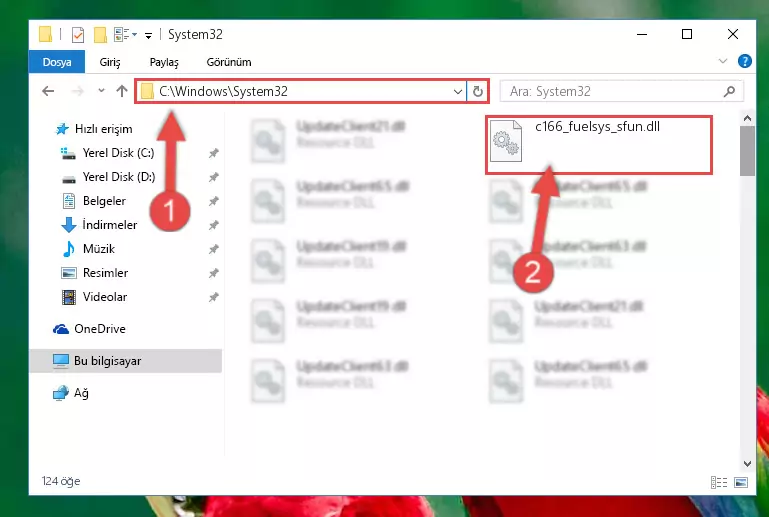Close the System32 window
The height and width of the screenshot is (517, 769).
pos(733,34)
